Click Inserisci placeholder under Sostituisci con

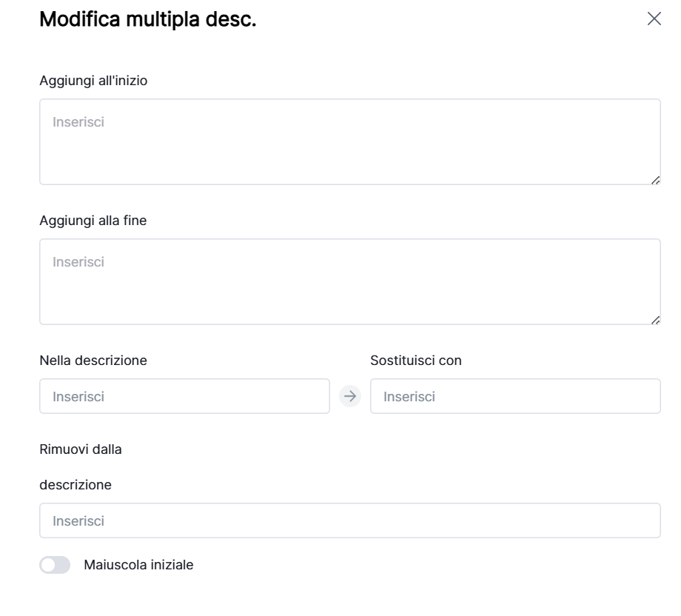pyautogui.click(x=409, y=397)
